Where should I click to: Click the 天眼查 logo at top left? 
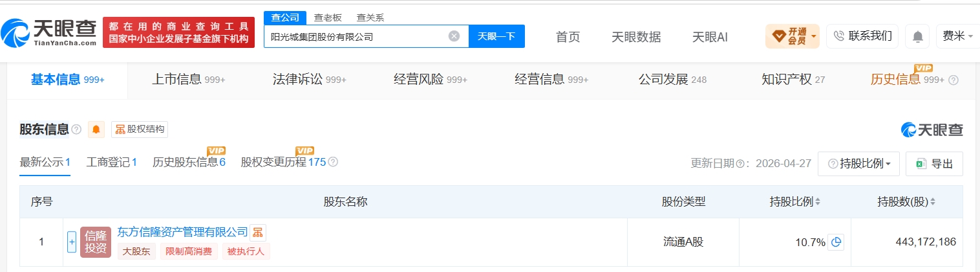[48, 33]
